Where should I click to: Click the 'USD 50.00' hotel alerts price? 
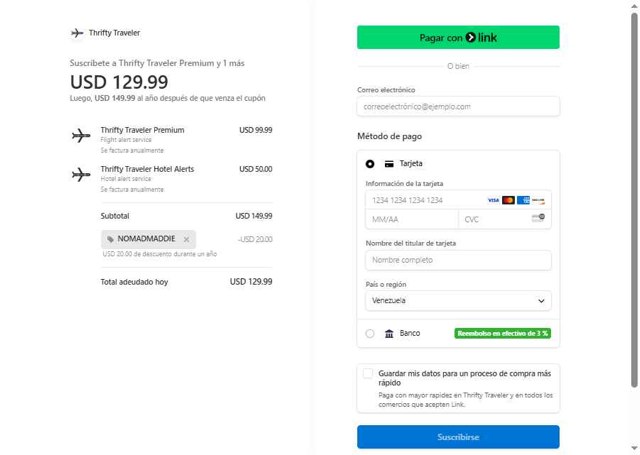pyautogui.click(x=256, y=169)
